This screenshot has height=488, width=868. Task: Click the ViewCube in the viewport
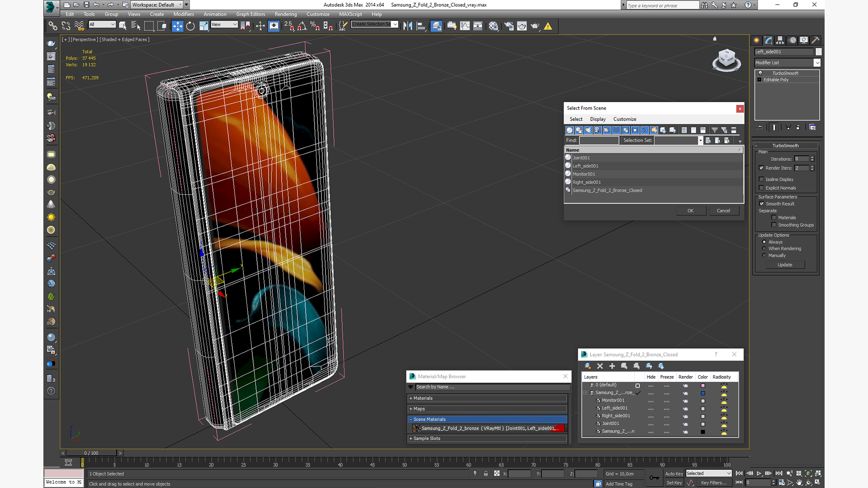pos(726,60)
